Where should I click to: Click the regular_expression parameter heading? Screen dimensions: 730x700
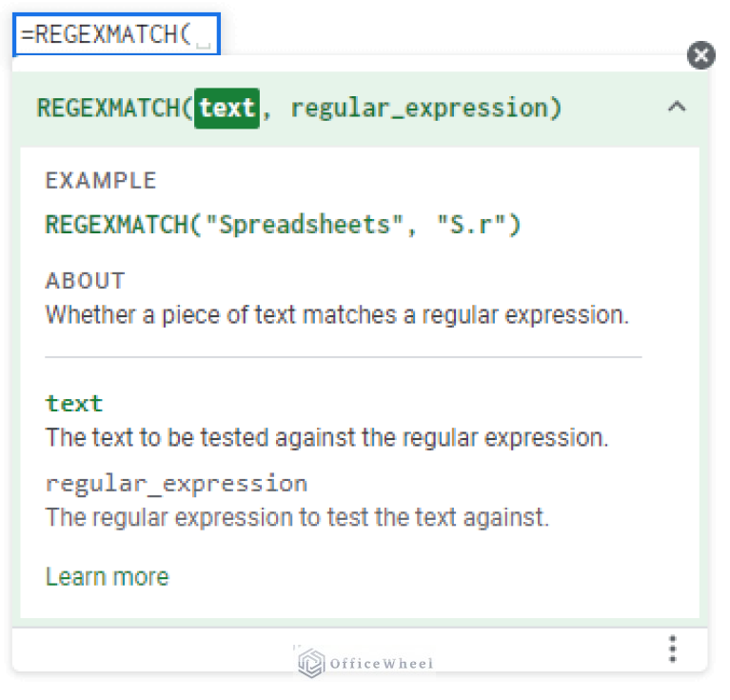tap(176, 484)
